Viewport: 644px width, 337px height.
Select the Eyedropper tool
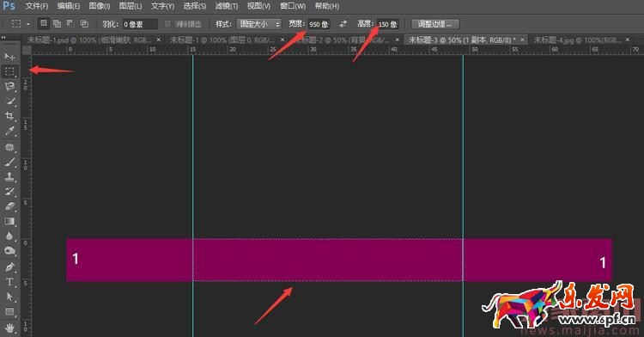(x=9, y=131)
